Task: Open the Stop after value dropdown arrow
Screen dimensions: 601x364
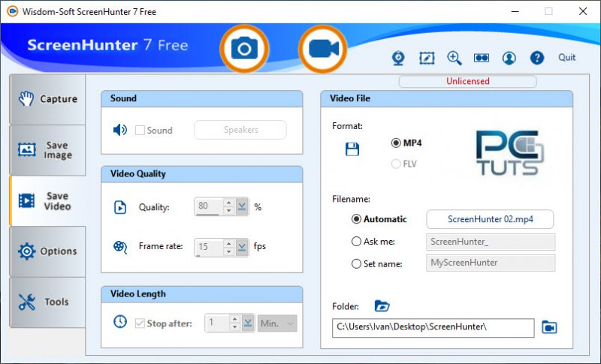Action: click(248, 323)
